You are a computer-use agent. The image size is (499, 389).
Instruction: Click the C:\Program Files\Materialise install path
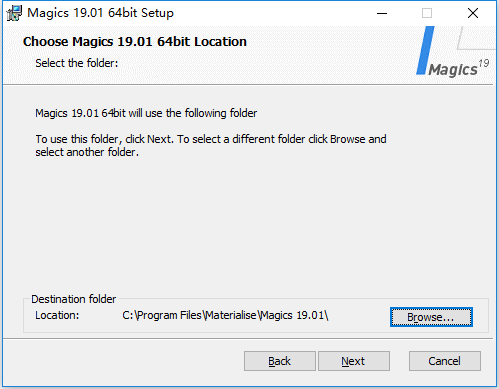pos(225,315)
